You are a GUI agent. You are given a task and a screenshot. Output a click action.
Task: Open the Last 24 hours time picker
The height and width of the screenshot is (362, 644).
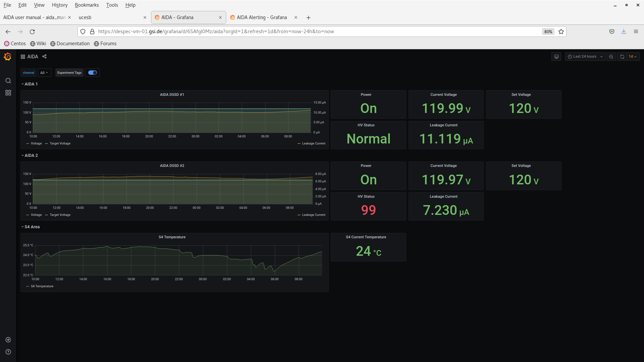pyautogui.click(x=585, y=56)
